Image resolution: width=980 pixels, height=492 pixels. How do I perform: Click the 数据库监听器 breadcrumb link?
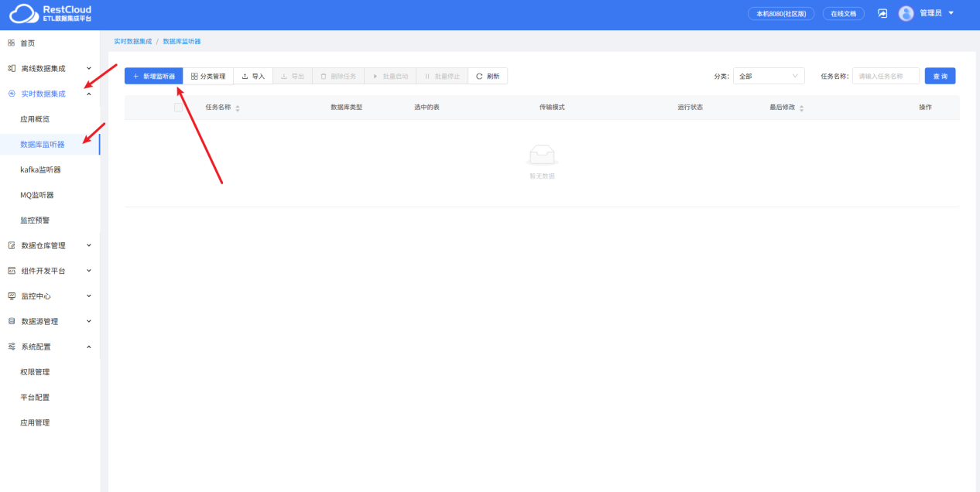[181, 41]
